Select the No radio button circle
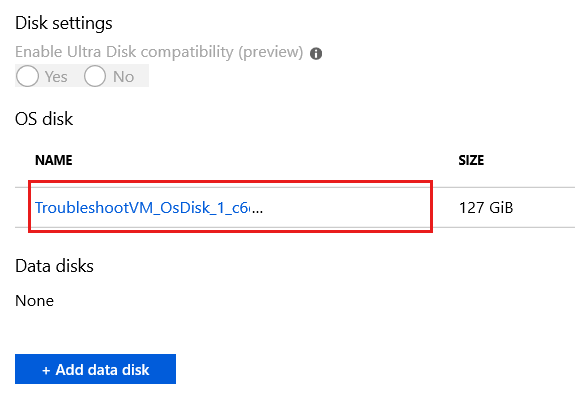The image size is (575, 394). coord(95,76)
